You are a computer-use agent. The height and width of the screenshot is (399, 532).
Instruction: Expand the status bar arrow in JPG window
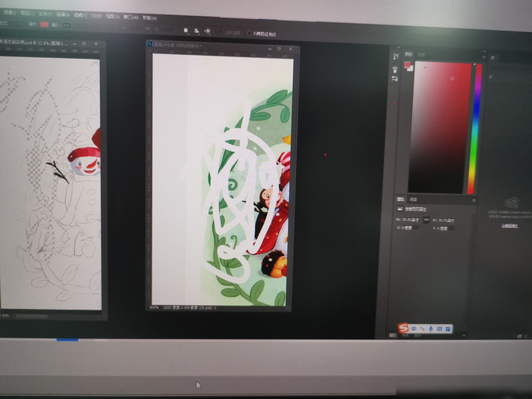[x=215, y=307]
